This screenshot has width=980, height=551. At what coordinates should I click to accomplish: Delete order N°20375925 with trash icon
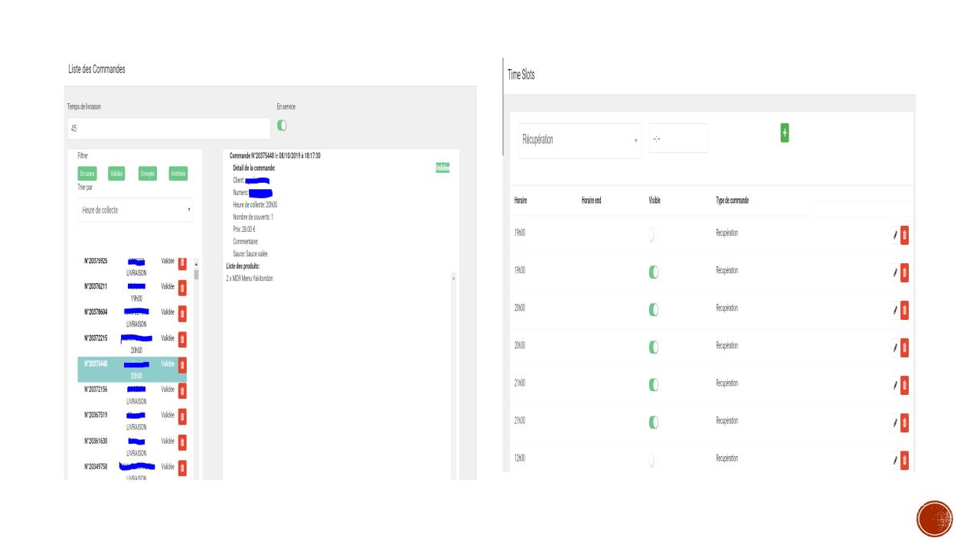point(182,262)
